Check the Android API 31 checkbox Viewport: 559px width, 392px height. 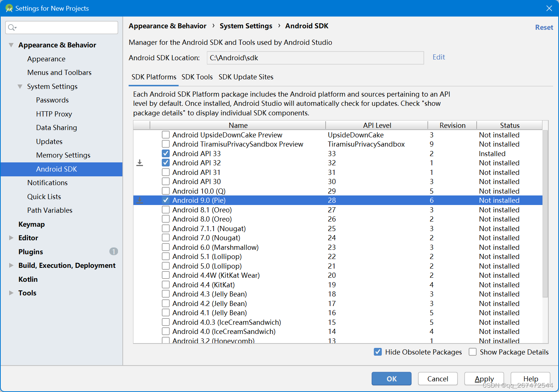(x=166, y=172)
